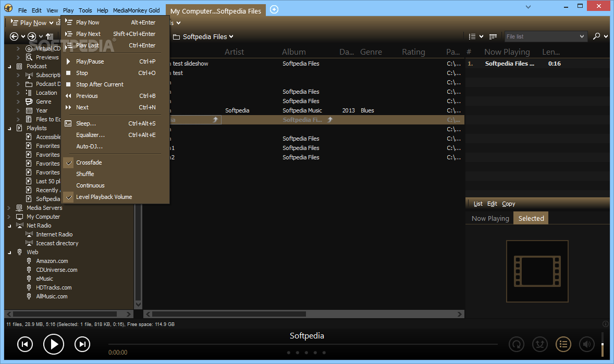Click the MediaMonkey logo icon in title bar
Image resolution: width=614 pixels, height=364 pixels.
pyautogui.click(x=8, y=8)
